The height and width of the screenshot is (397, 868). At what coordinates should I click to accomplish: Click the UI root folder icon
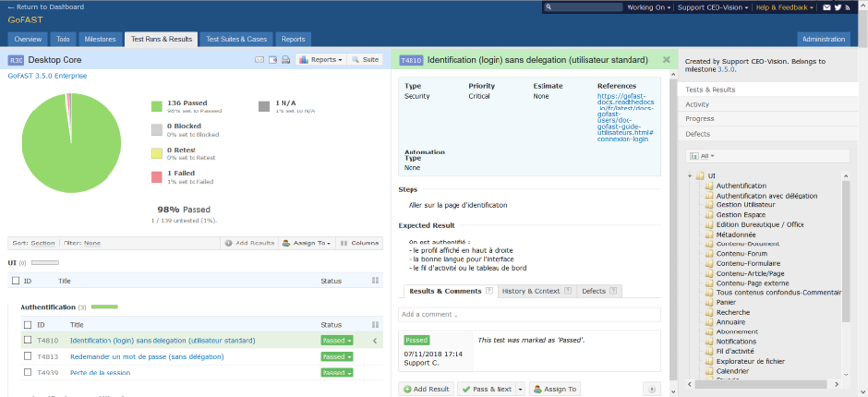tap(700, 176)
